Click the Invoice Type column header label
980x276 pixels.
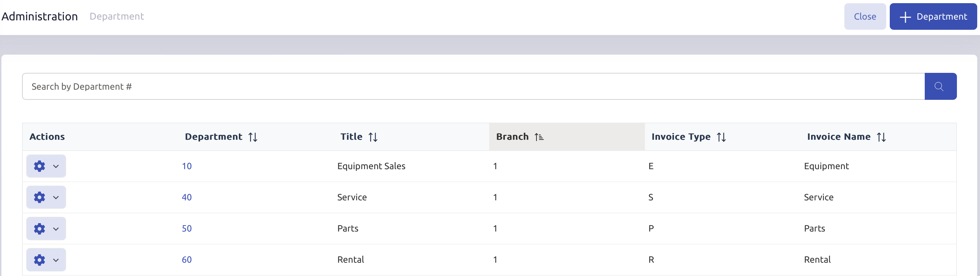tap(681, 137)
